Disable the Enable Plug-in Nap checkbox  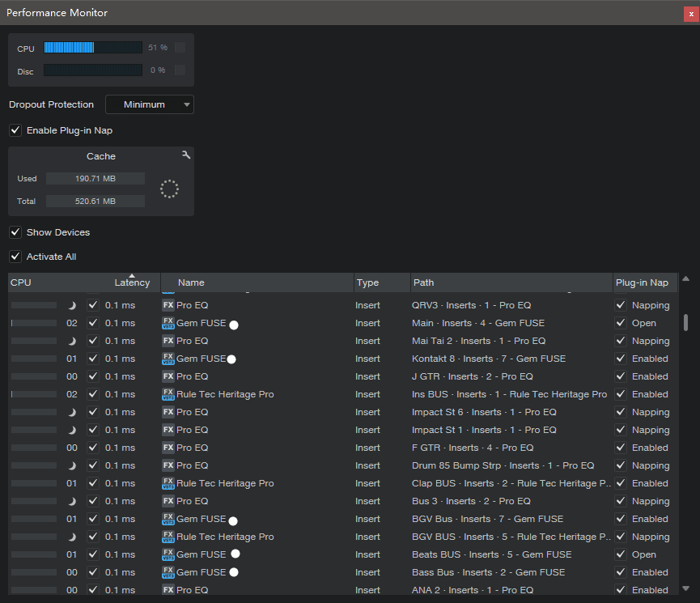[x=15, y=130]
